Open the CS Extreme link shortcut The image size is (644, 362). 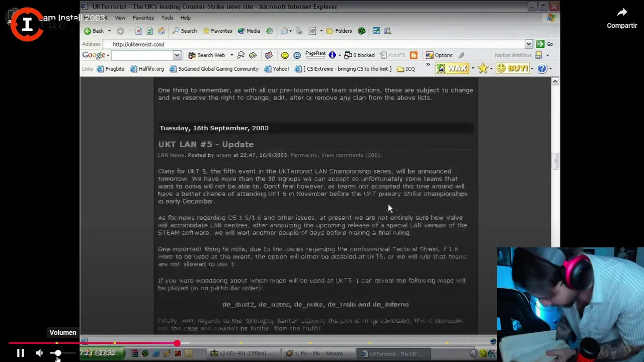point(343,69)
